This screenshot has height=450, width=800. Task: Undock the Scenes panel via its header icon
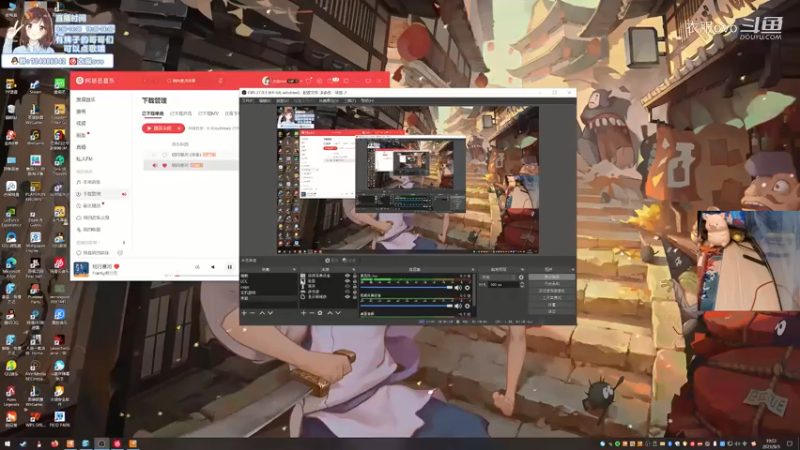pos(294,269)
